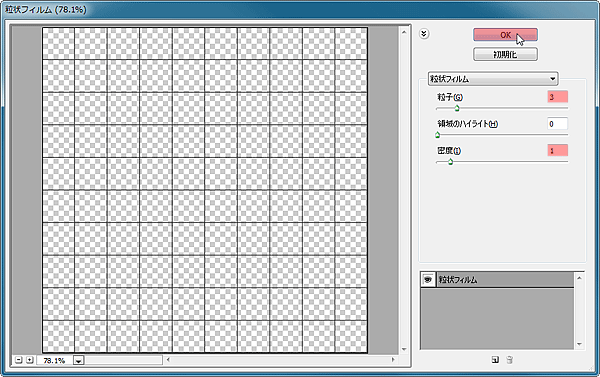Select the 粒状フィルム effect layer row
Screen dimensions: 600x377
[497, 280]
